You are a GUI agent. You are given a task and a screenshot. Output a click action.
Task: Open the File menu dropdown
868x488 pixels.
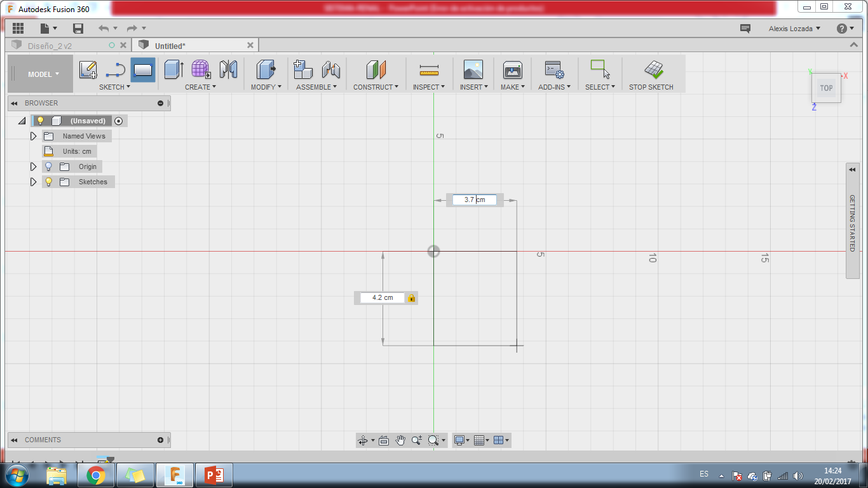[x=48, y=29]
